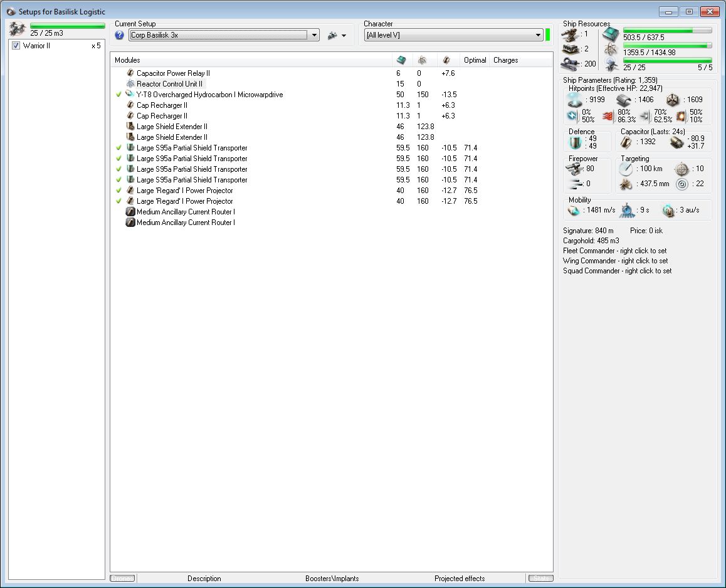726x588 pixels.
Task: Open the Character dropdown arrow
Action: 537,35
